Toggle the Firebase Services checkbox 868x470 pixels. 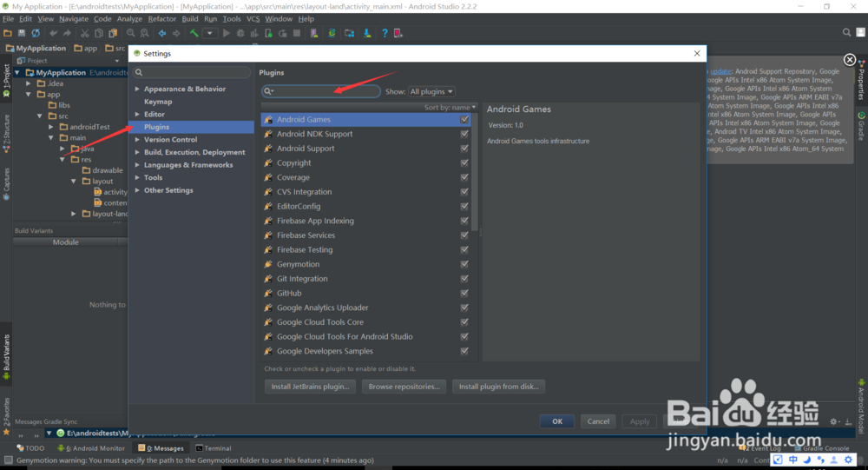(464, 235)
